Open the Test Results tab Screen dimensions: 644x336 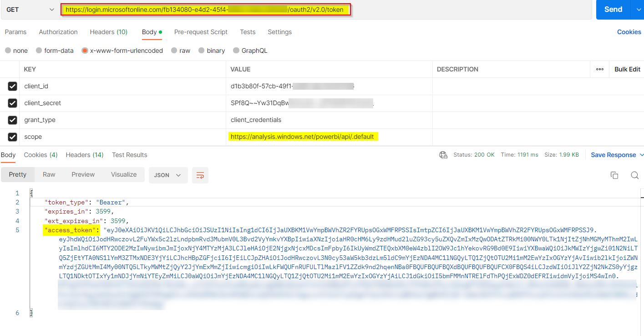click(130, 155)
